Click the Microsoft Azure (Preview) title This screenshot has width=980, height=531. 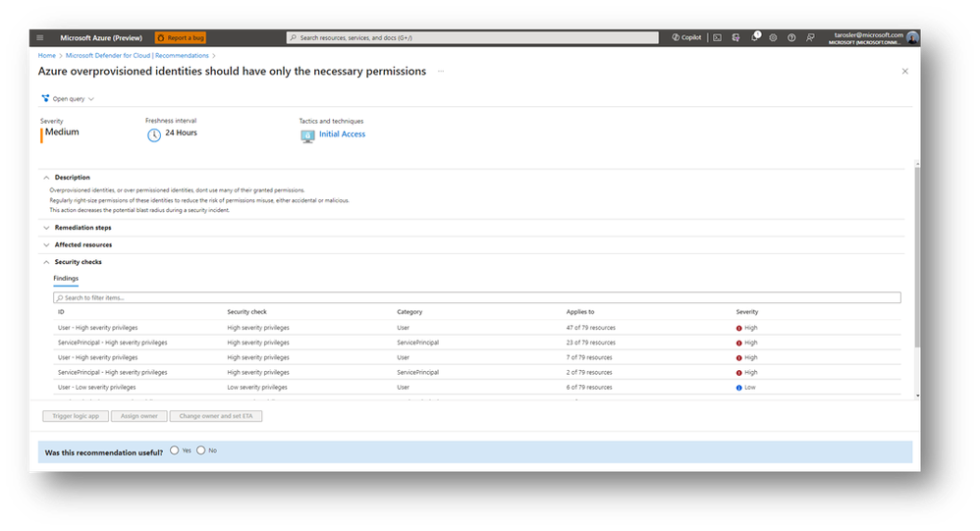tap(101, 38)
